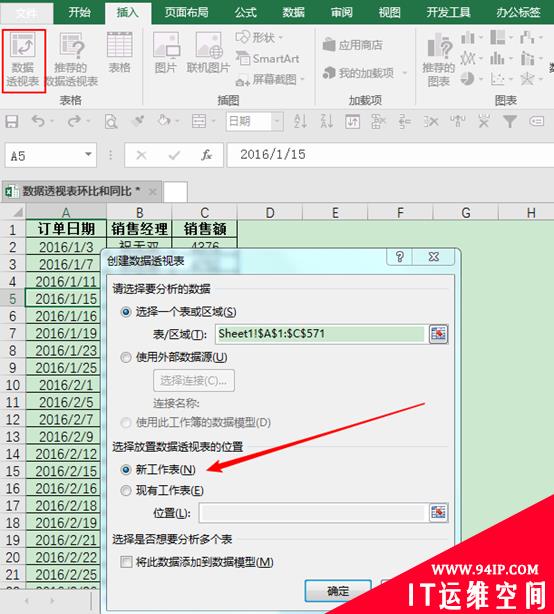Viewport: 554px width, 614px height.
Task: Check 'Add this data to Data Model' (将此数据添加到数据模型)
Action: coord(197,562)
